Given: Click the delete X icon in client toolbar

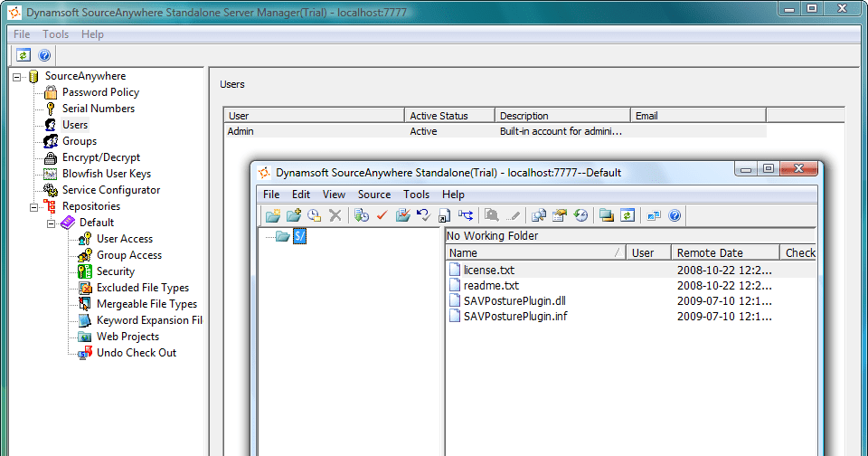Looking at the screenshot, I should point(335,215).
